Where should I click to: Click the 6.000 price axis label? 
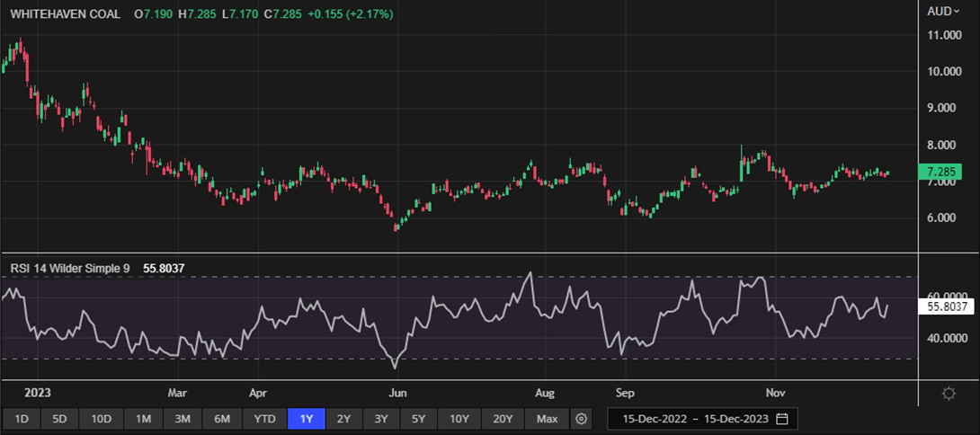click(x=940, y=218)
